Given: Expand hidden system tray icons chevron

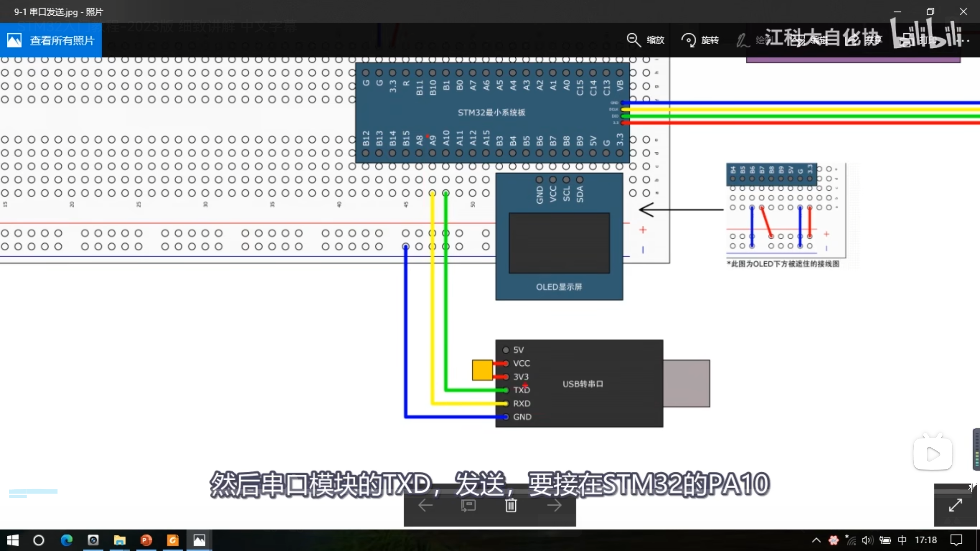Looking at the screenshot, I should click(816, 540).
